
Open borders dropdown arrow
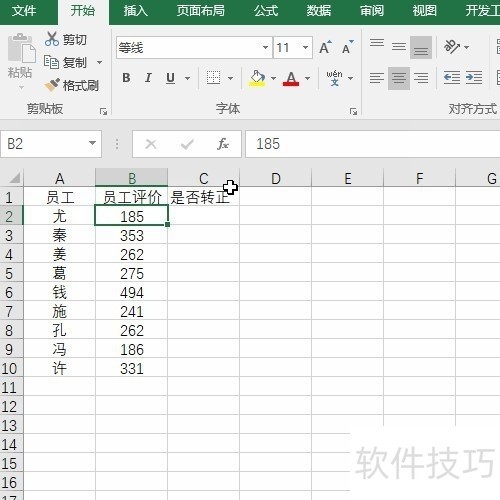tap(230, 78)
